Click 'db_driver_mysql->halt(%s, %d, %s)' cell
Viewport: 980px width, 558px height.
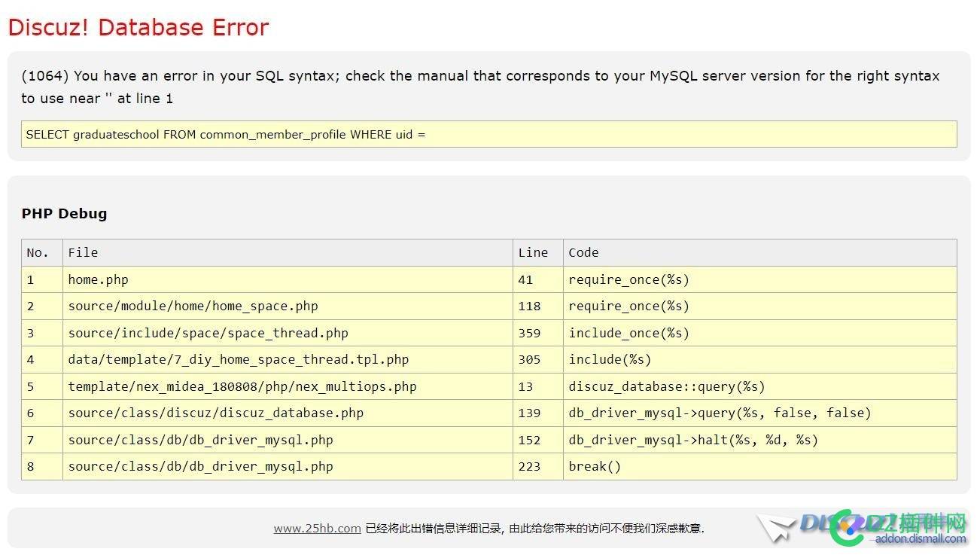click(x=760, y=440)
